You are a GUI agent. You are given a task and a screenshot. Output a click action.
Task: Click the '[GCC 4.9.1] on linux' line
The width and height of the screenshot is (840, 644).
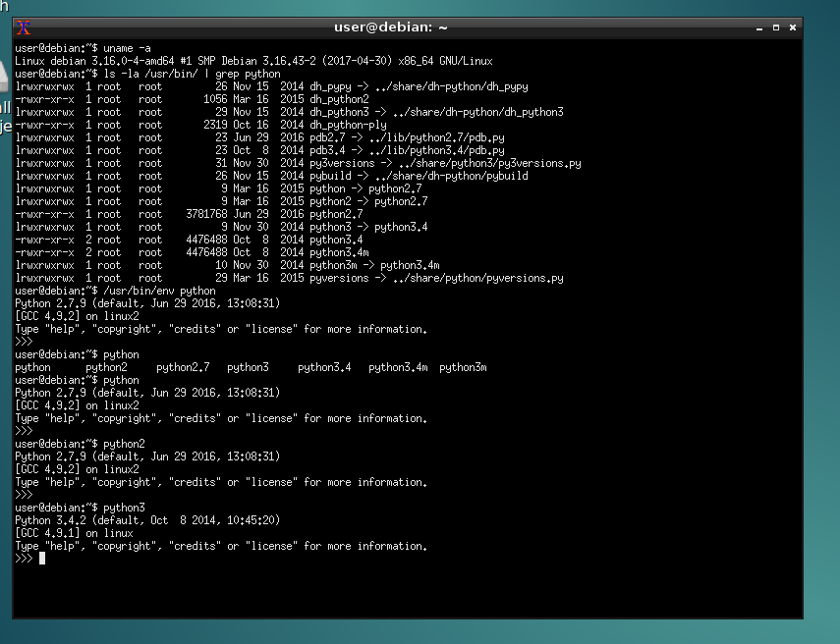[x=74, y=534]
